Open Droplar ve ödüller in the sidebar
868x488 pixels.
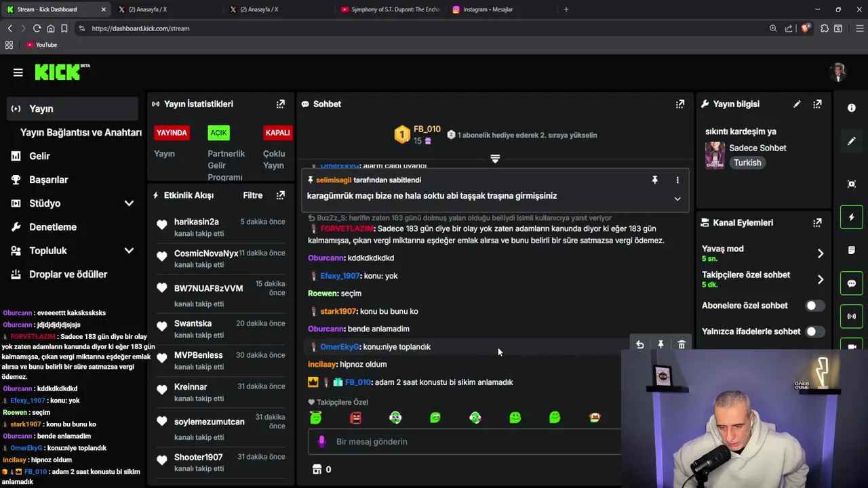68,274
